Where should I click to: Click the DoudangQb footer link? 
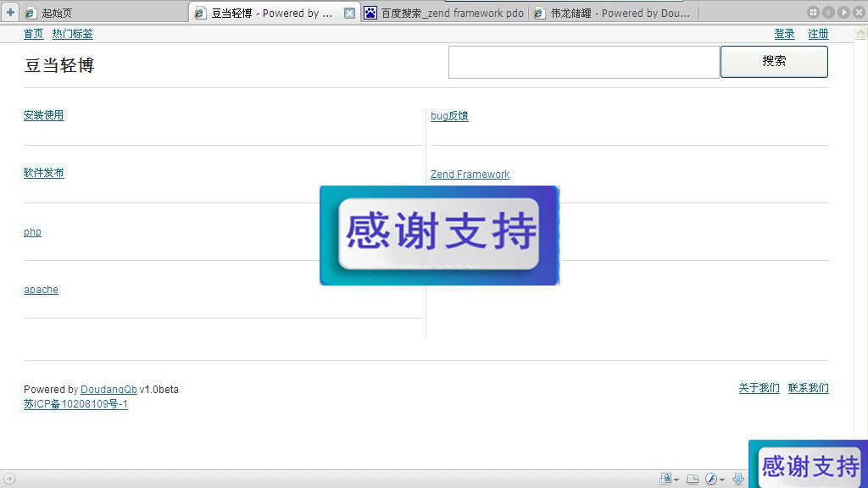(108, 390)
